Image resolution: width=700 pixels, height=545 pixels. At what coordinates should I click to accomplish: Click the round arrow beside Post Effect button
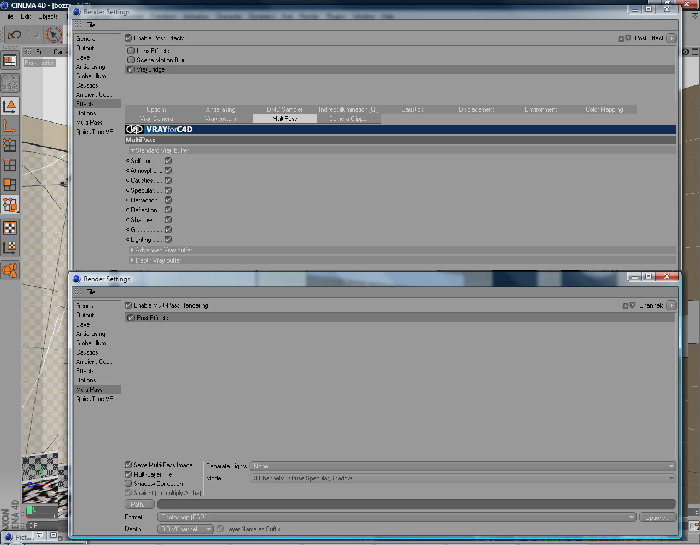pos(671,38)
